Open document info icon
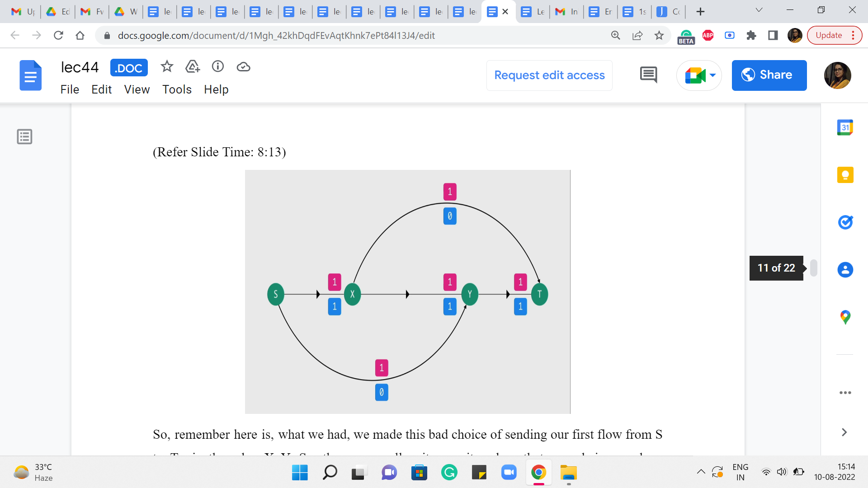Image resolution: width=868 pixels, height=488 pixels. 218,67
